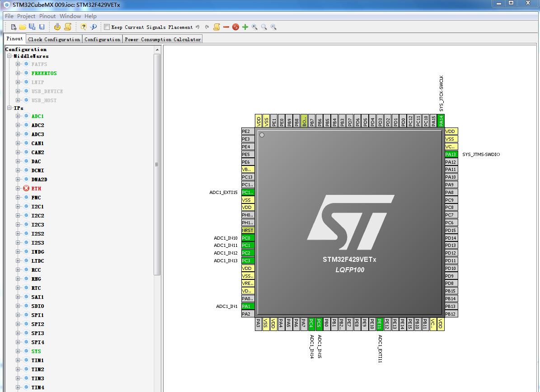
Task: Click the green plus expand icon
Action: click(x=245, y=27)
